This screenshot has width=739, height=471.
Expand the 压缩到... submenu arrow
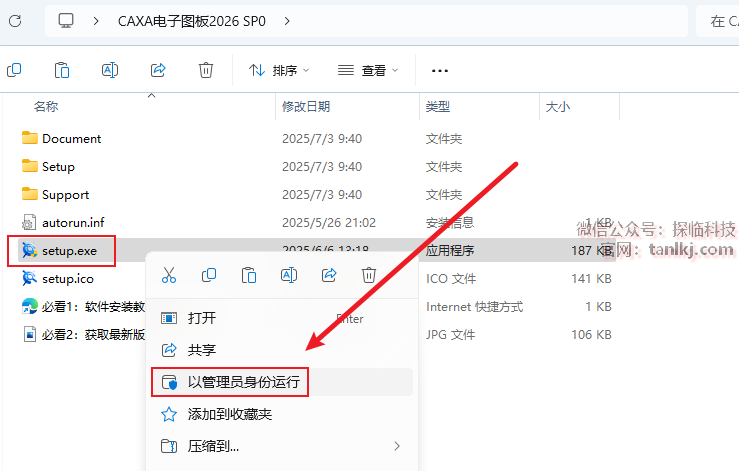[x=397, y=446]
